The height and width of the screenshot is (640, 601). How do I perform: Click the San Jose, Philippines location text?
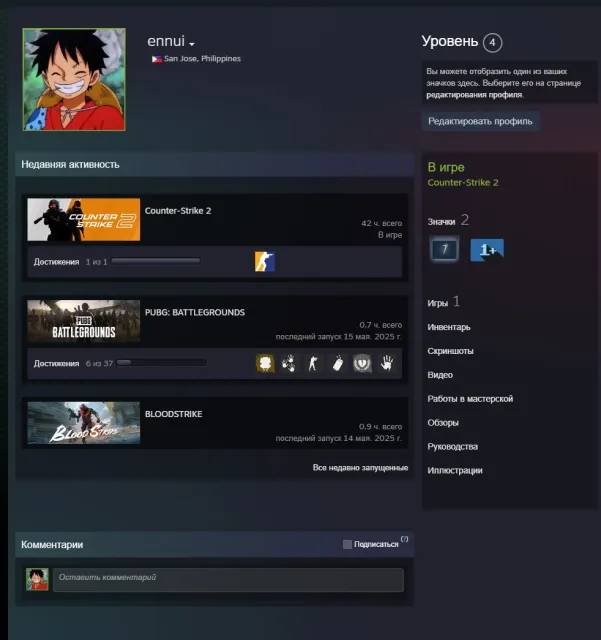point(202,59)
